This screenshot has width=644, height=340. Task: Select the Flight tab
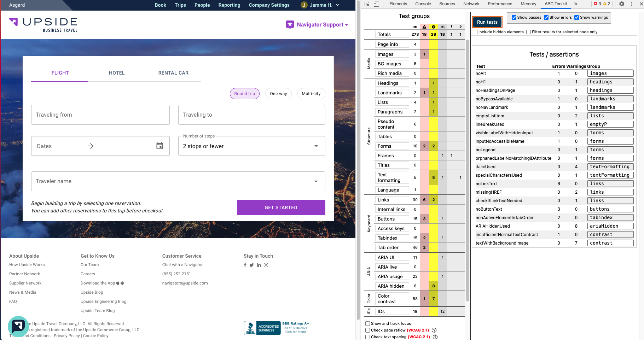tap(60, 73)
